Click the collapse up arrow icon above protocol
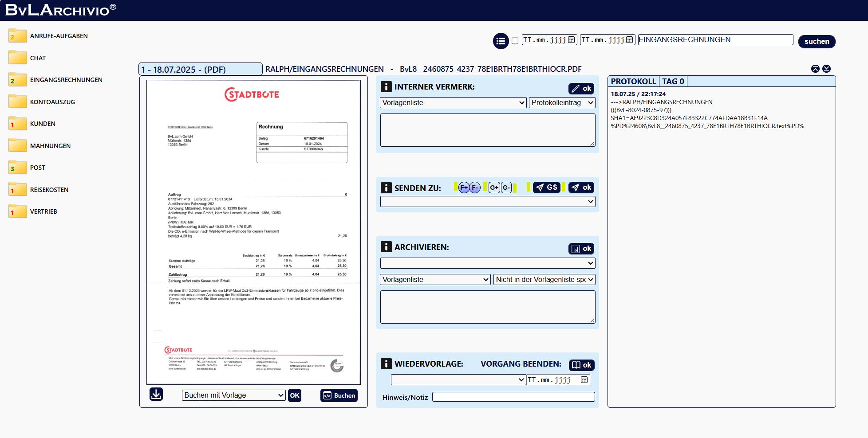The height and width of the screenshot is (438, 868). (815, 69)
